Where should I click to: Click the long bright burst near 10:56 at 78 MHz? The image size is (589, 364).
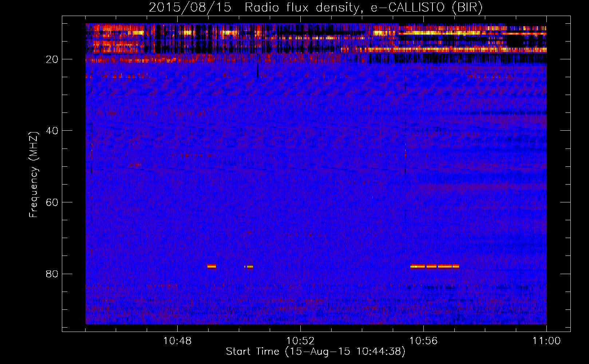click(435, 266)
